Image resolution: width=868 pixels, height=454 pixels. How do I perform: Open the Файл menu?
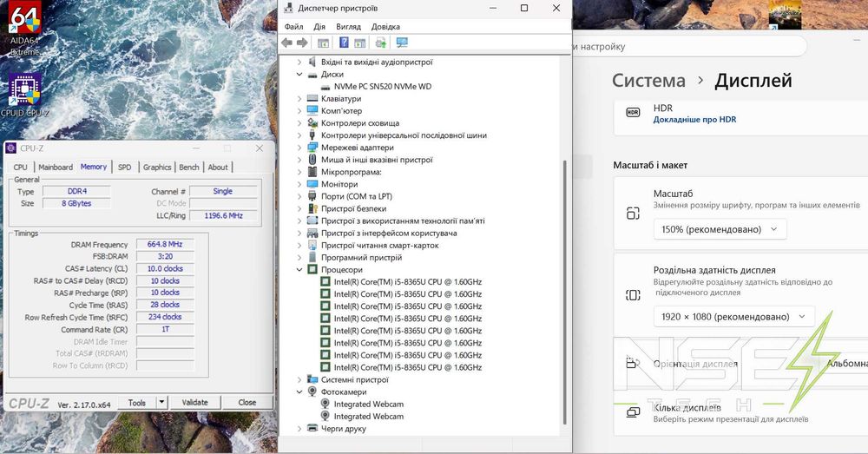pyautogui.click(x=294, y=27)
